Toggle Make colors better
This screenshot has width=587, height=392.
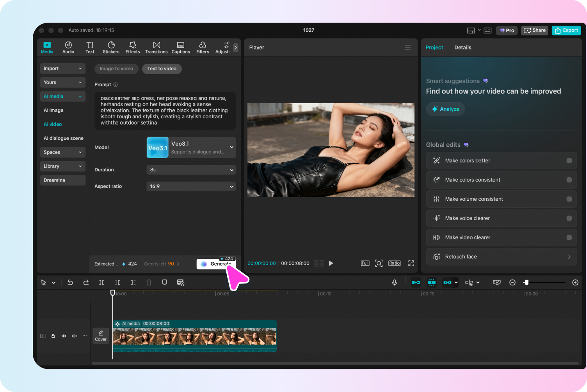point(569,160)
